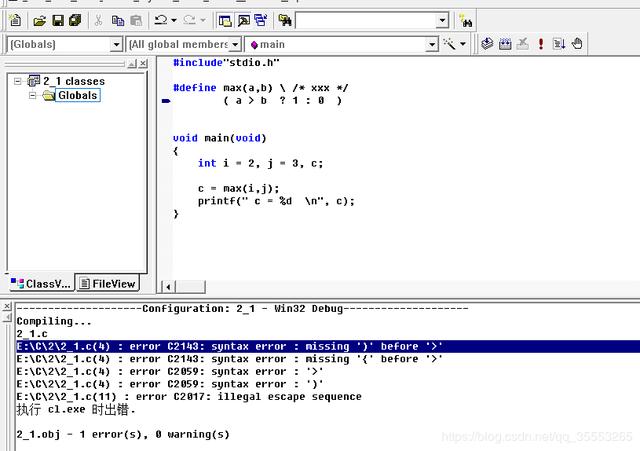The width and height of the screenshot is (640, 451).
Task: Click the Find in Files icon
Action: click(x=284, y=20)
